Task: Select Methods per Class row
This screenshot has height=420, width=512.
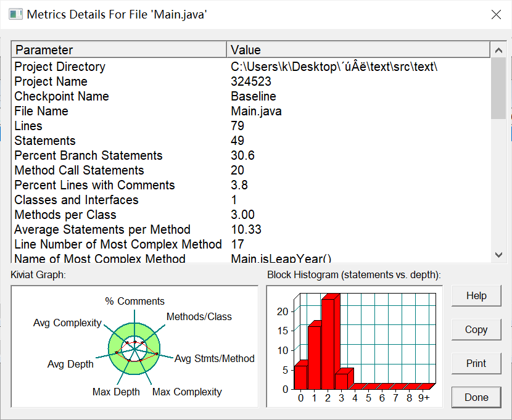Action: pyautogui.click(x=251, y=215)
